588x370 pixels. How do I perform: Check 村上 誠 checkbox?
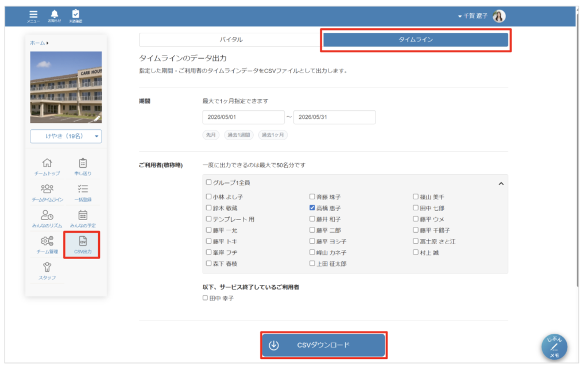[x=416, y=252]
